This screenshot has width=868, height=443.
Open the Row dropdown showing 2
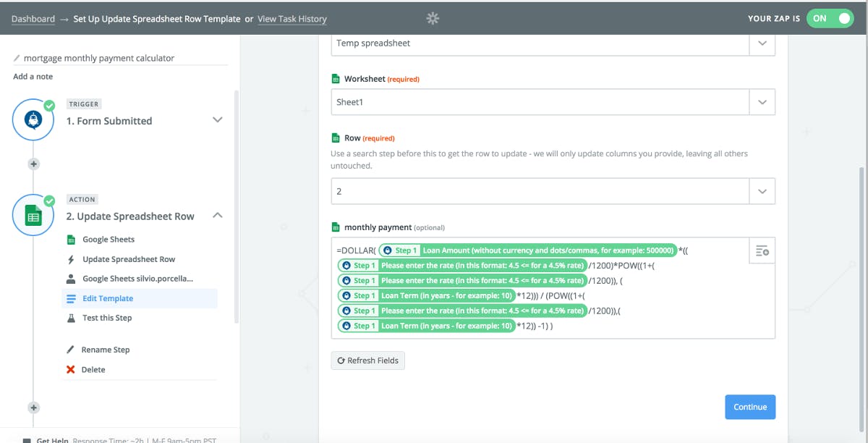pyautogui.click(x=762, y=191)
